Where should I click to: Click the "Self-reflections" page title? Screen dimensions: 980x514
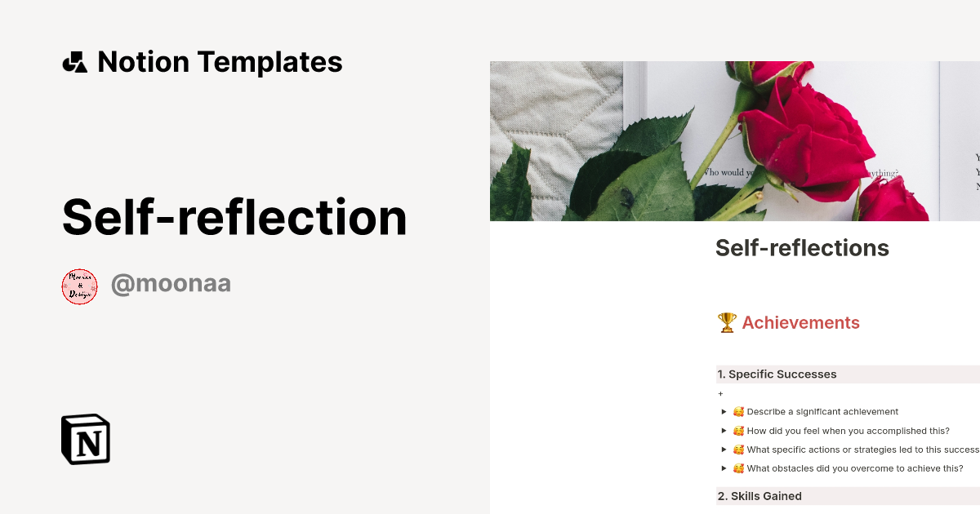point(802,247)
